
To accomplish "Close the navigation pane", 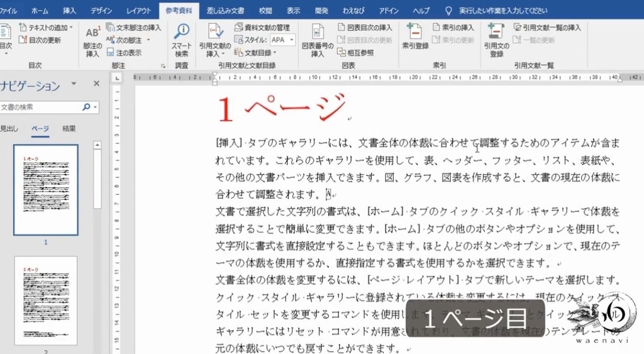I will (96, 84).
